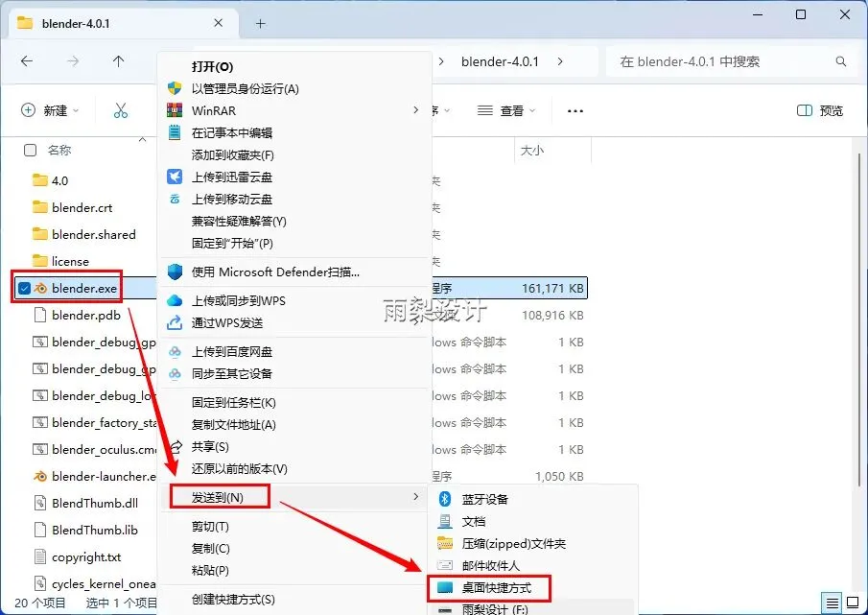Toggle the select-all checkbox in header

point(31,150)
